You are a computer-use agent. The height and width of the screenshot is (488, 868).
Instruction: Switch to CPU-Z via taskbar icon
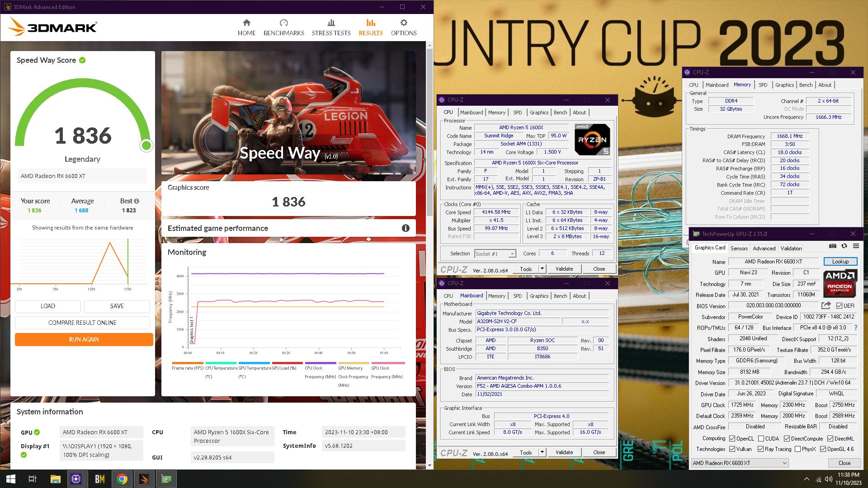tap(76, 479)
